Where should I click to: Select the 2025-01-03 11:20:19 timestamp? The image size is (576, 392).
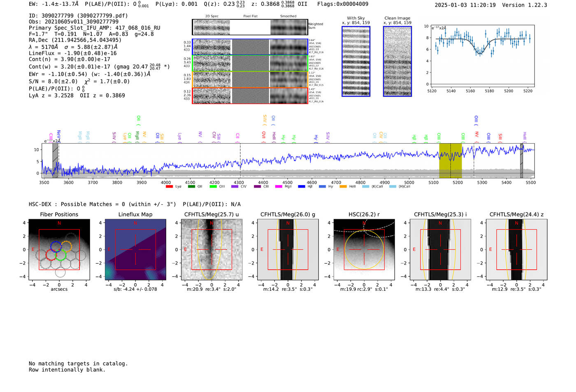[465, 5]
